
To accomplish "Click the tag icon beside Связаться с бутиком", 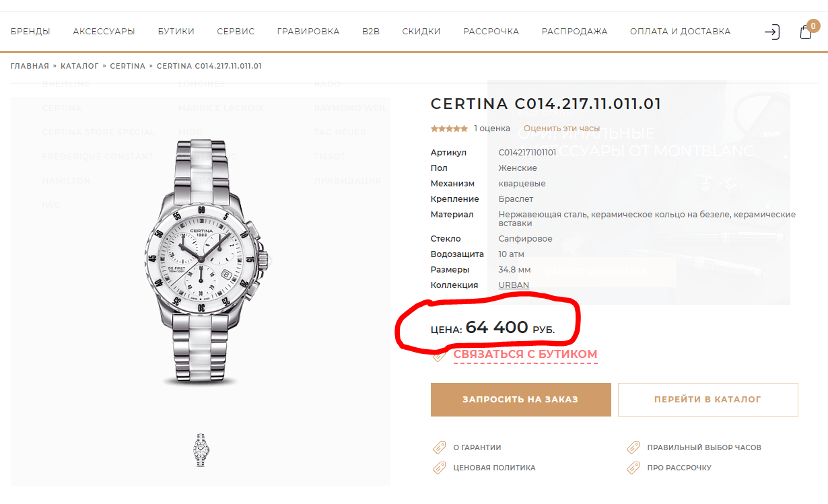I will pos(439,356).
